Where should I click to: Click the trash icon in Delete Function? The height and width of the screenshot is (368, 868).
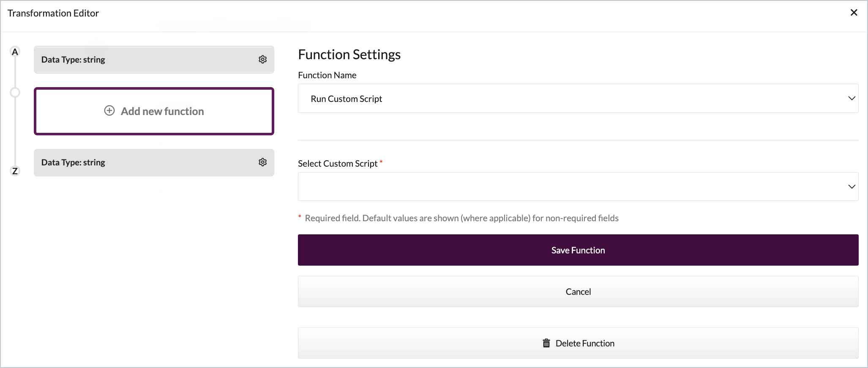coord(546,343)
